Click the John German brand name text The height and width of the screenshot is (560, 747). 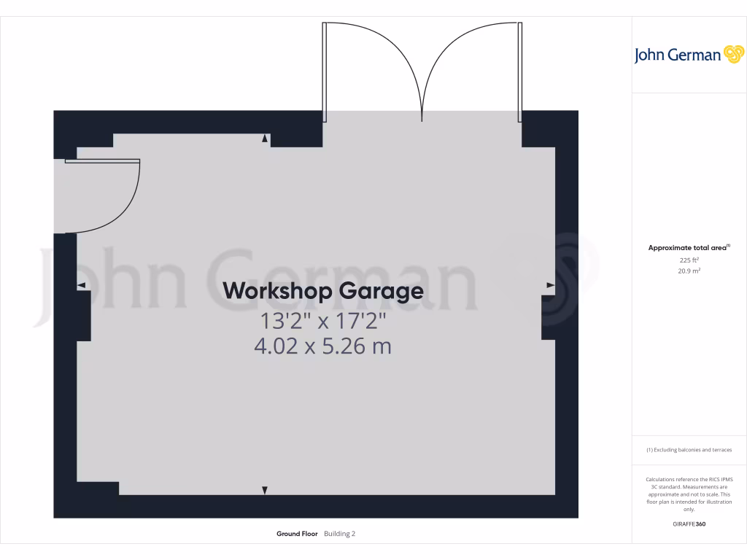[x=677, y=55]
